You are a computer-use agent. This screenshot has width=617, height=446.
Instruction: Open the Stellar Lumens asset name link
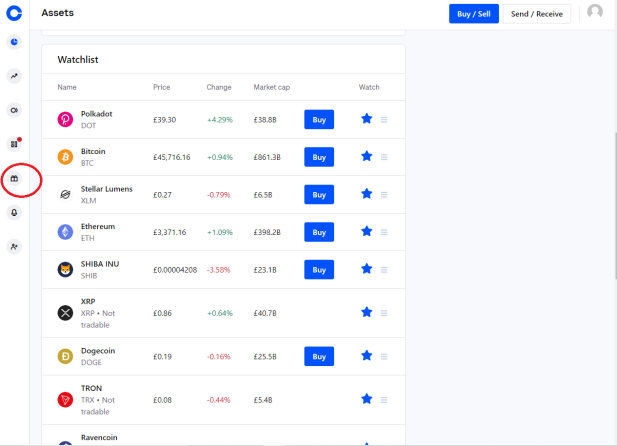(107, 189)
